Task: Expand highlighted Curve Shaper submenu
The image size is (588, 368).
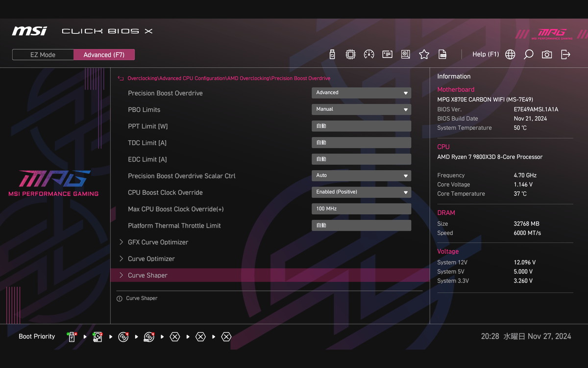Action: [x=270, y=275]
